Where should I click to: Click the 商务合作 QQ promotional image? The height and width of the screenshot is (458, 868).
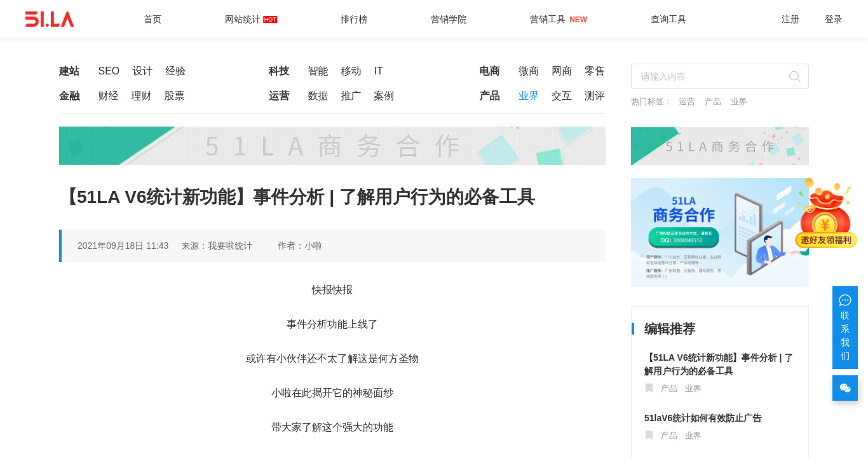720,232
